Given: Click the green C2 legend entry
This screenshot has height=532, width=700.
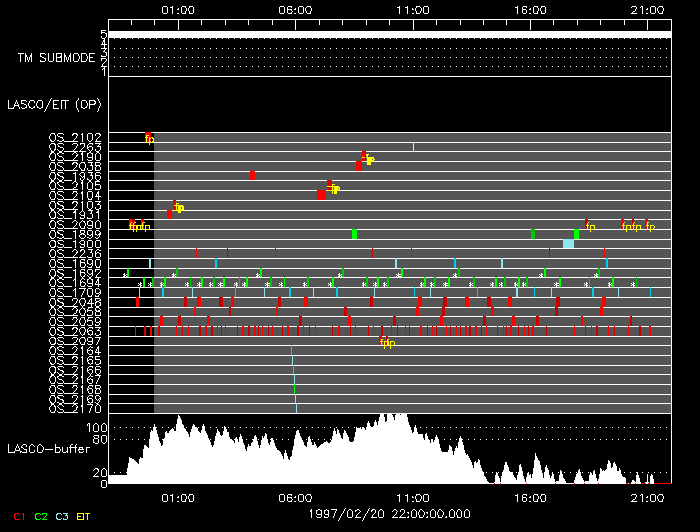Looking at the screenshot, I should click(x=41, y=515).
